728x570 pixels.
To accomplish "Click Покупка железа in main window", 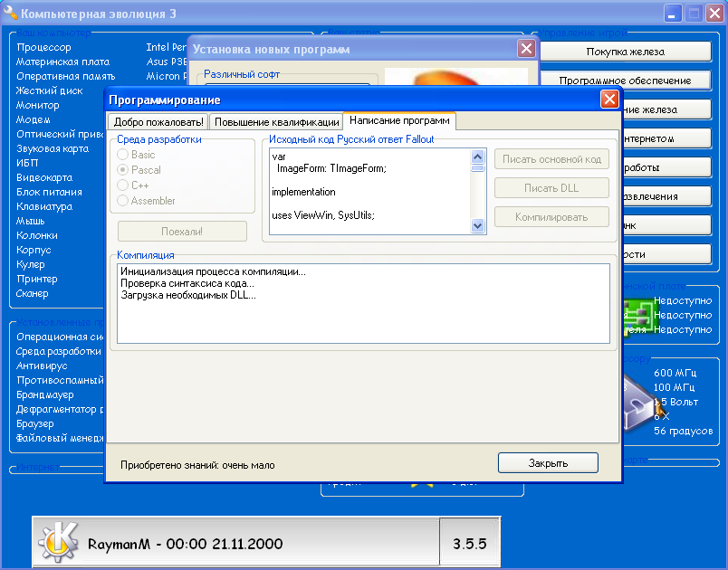I will click(x=626, y=52).
